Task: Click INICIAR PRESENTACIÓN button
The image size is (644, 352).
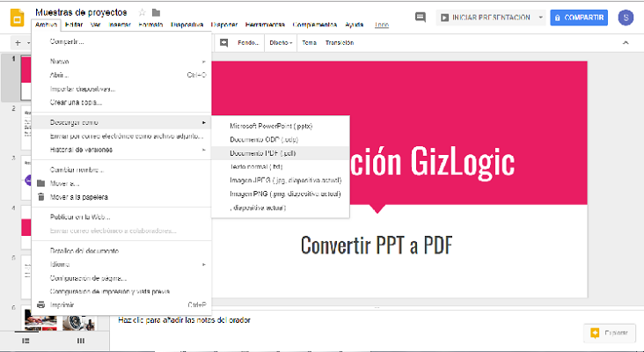Action: click(x=486, y=18)
